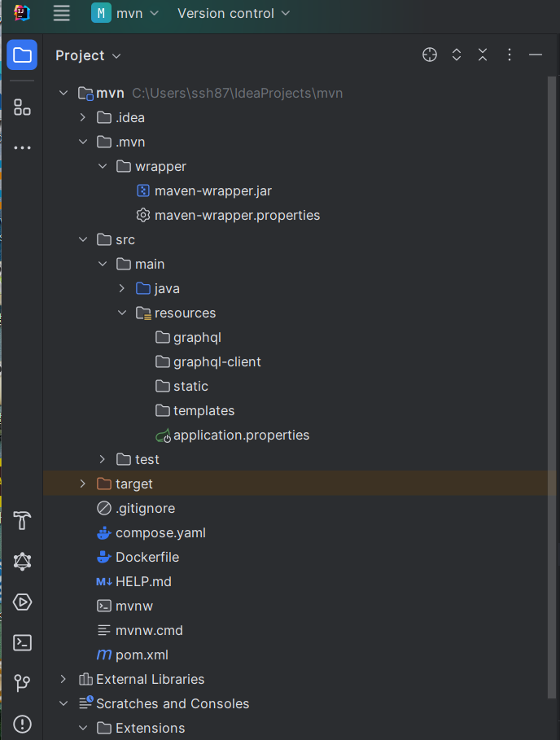Click the java folder icon

[143, 288]
